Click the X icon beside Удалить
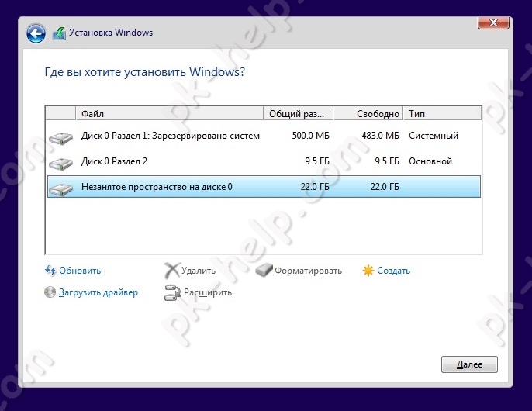The height and width of the screenshot is (411, 532). point(171,271)
